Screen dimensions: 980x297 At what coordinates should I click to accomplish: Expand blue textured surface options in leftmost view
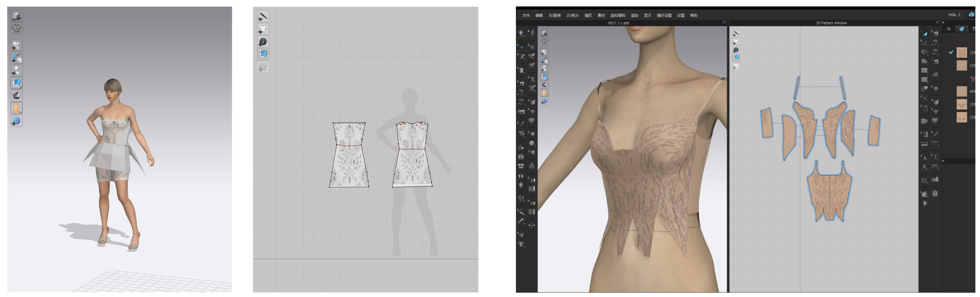[x=16, y=83]
